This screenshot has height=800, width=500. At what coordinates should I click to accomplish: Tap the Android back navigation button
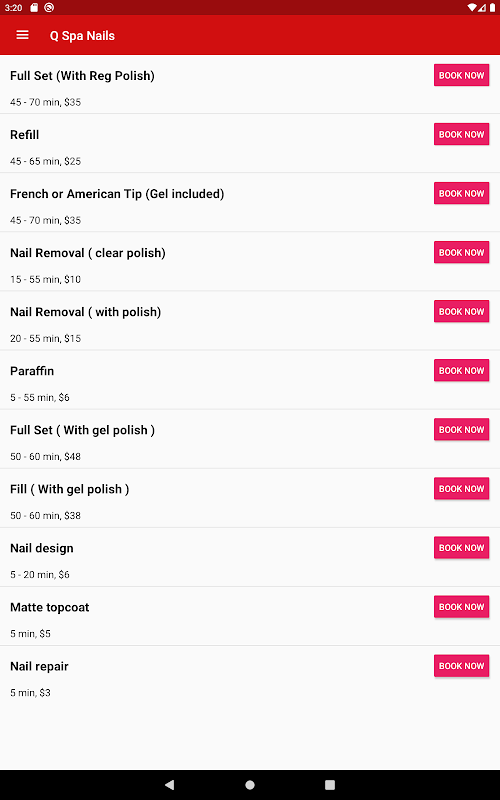tap(169, 785)
